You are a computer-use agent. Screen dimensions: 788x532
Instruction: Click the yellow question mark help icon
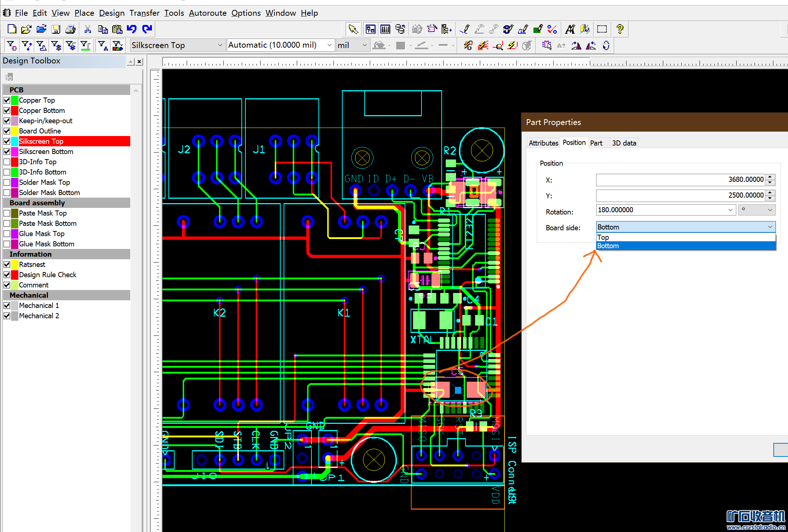620,29
